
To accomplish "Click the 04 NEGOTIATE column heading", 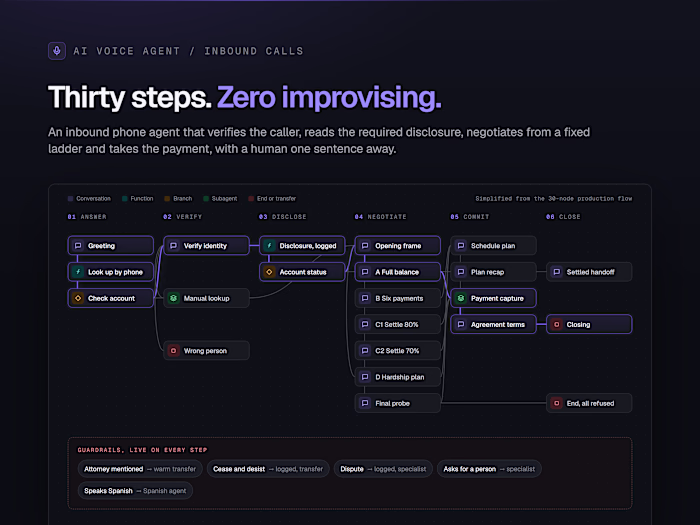I will pos(381,217).
